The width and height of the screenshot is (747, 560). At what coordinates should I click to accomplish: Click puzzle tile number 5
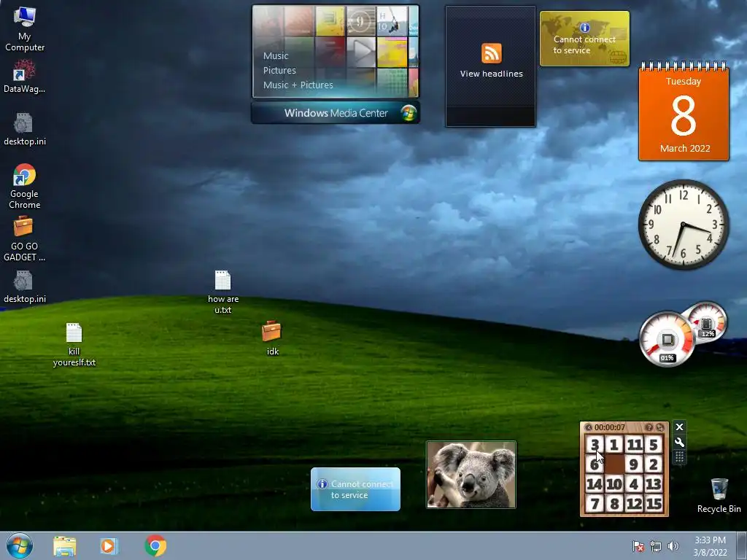(654, 444)
